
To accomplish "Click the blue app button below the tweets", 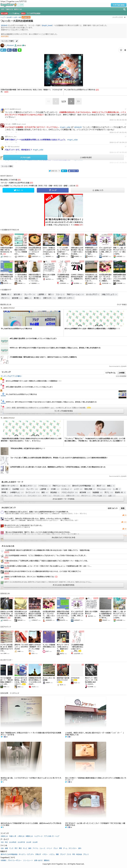I will point(25,157).
